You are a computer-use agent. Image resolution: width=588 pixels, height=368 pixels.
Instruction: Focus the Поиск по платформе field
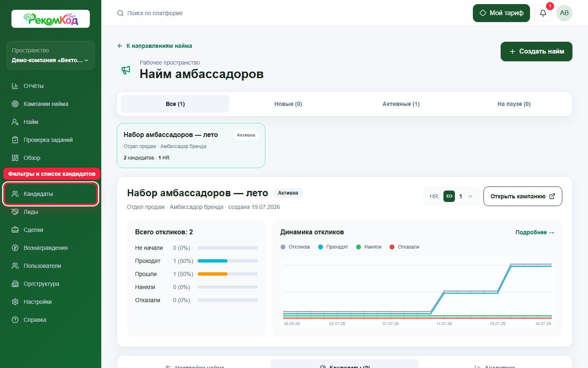pos(155,13)
